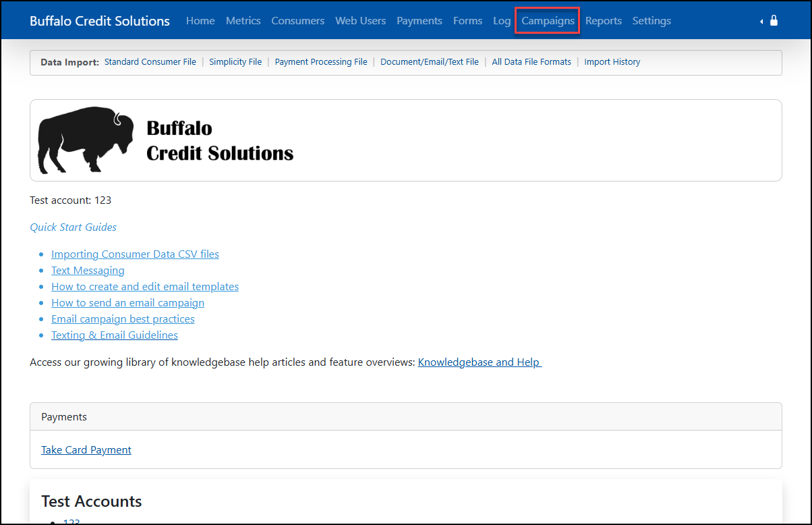
Task: Open Document/Email/Text File import
Action: click(430, 62)
